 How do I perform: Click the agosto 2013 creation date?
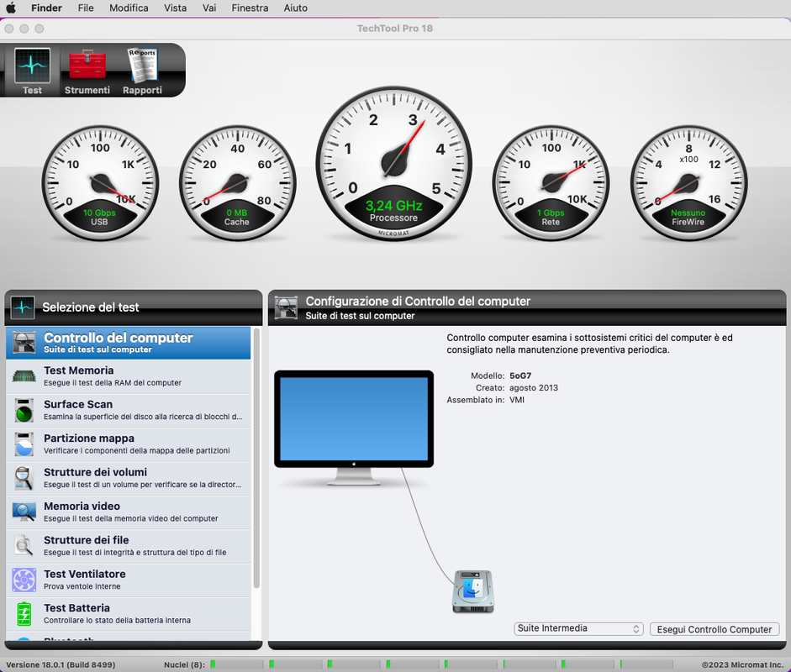pos(534,388)
